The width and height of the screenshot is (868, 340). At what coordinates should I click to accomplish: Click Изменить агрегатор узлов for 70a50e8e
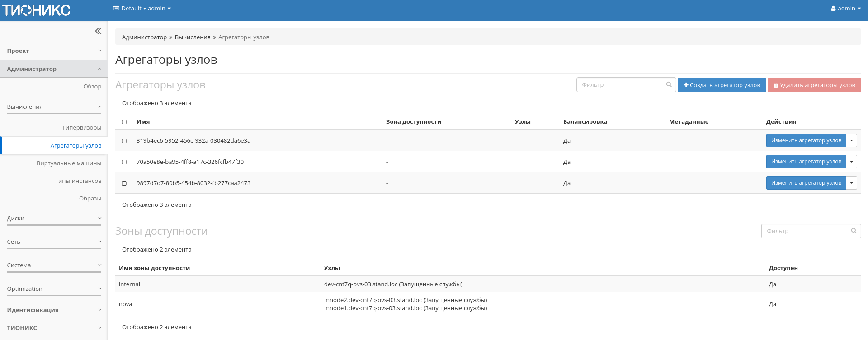coord(806,162)
